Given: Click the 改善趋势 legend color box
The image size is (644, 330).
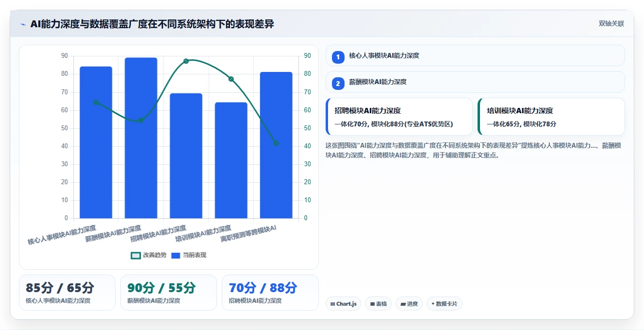Looking at the screenshot, I should click(136, 255).
